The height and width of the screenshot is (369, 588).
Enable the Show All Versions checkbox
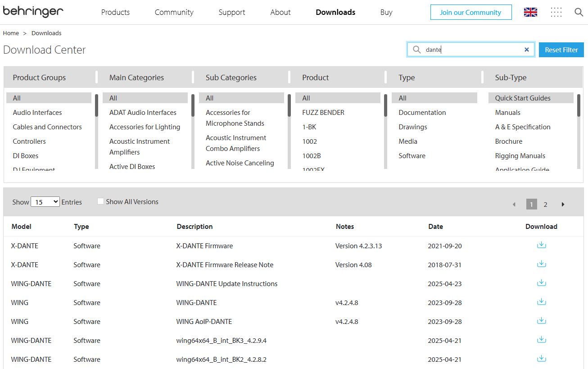(x=100, y=201)
